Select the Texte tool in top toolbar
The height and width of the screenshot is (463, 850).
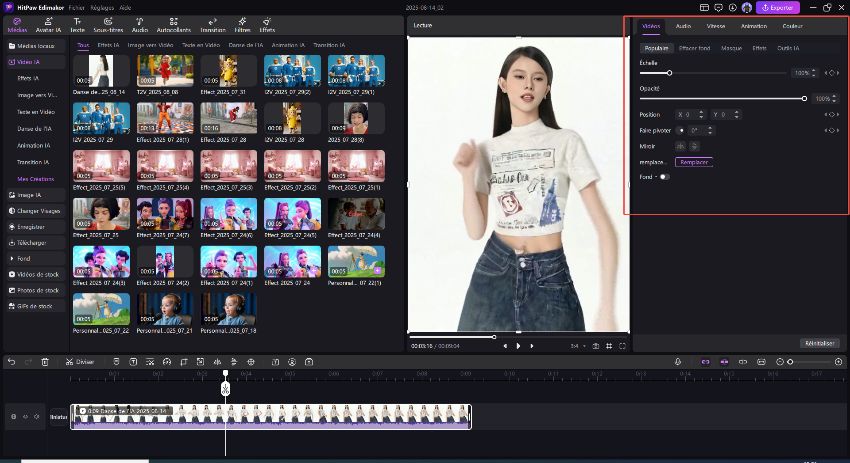(78, 25)
